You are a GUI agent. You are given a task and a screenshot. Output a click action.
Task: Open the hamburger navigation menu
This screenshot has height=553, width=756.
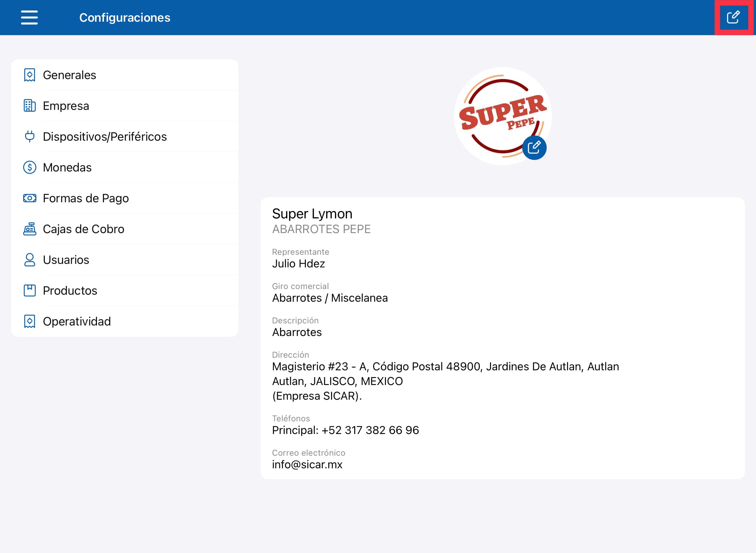tap(29, 17)
